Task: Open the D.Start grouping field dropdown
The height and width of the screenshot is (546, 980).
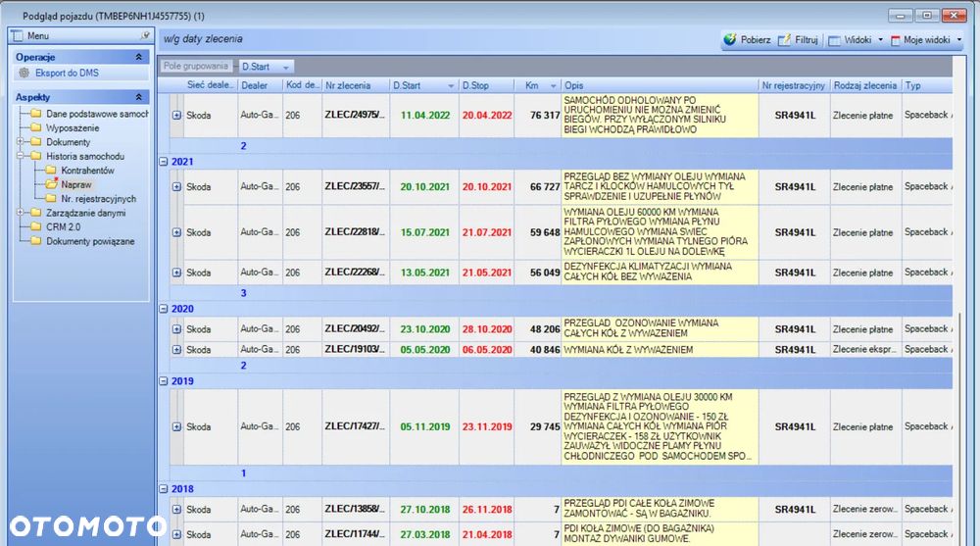Action: point(286,67)
